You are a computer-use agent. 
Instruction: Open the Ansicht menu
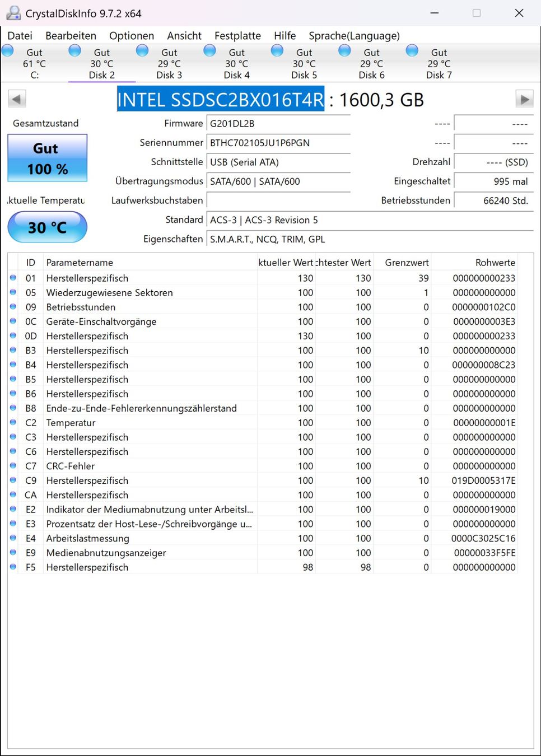click(184, 36)
